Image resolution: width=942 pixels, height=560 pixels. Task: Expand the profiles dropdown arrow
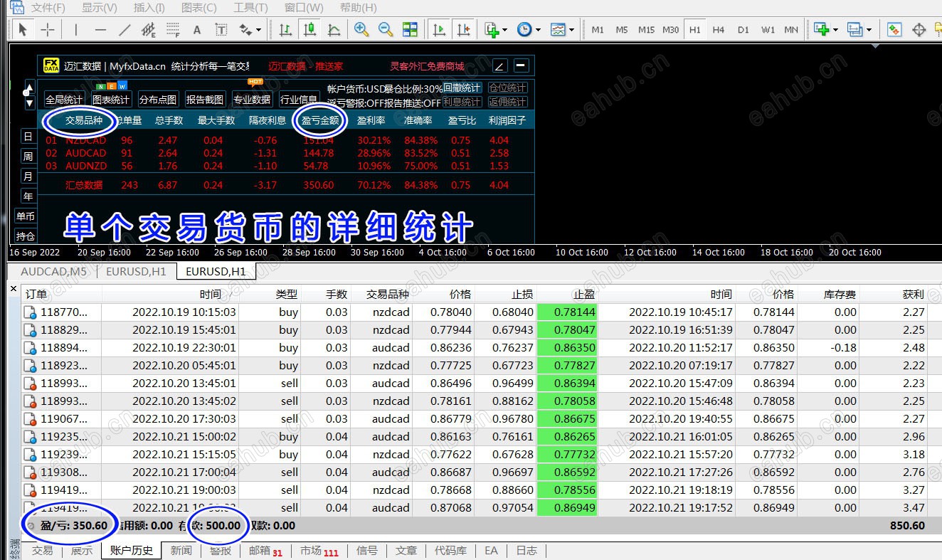pos(868,30)
